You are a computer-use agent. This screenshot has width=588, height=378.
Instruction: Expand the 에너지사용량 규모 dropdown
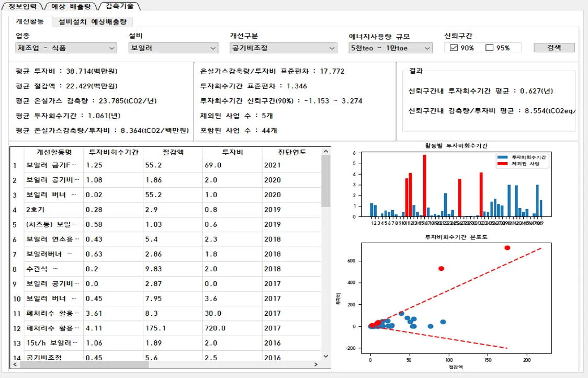pyautogui.click(x=390, y=48)
